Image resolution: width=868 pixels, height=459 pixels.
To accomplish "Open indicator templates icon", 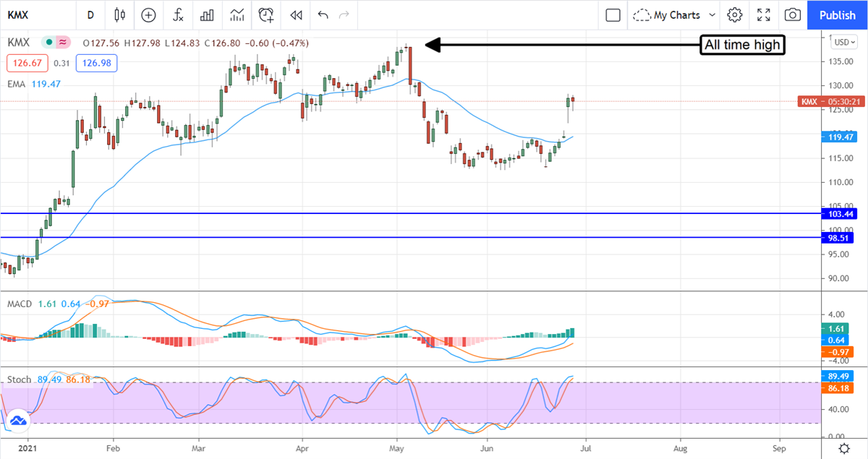I will 237,14.
